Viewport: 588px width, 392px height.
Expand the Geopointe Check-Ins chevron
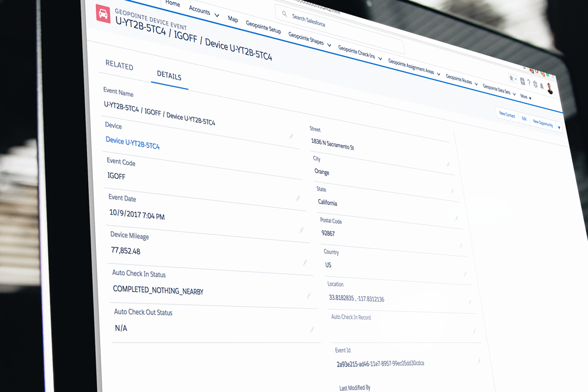click(x=380, y=58)
